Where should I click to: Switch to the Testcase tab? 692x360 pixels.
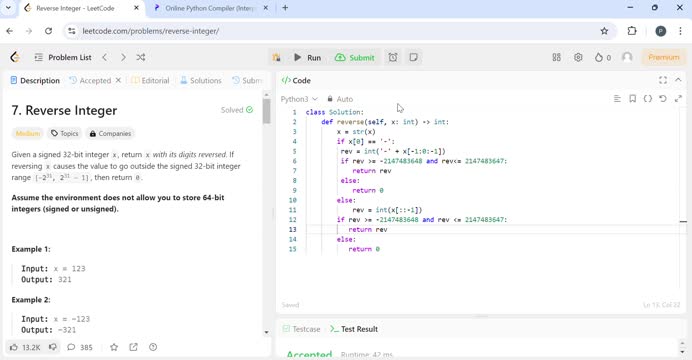click(x=301, y=329)
